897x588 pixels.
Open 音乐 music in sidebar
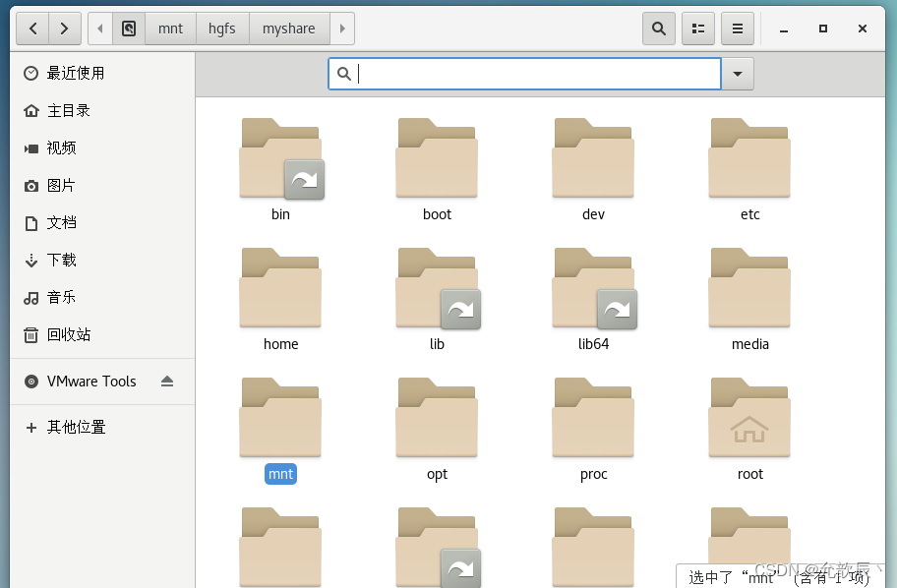click(x=102, y=297)
